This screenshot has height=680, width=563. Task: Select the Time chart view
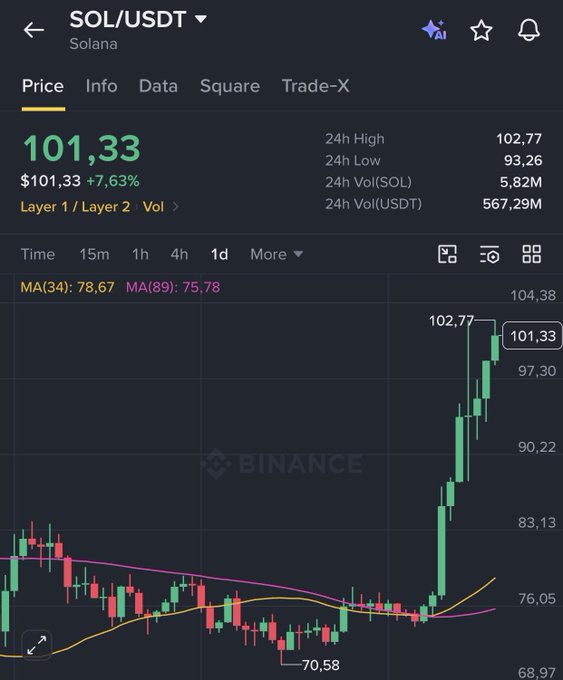[38, 254]
